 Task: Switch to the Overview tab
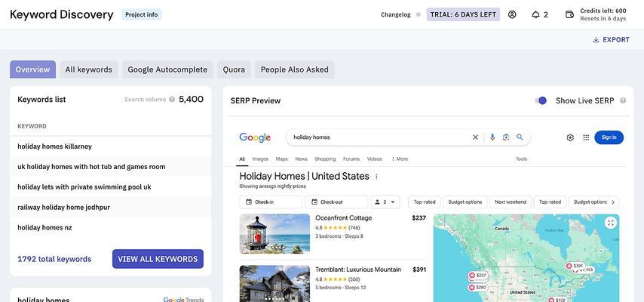click(33, 69)
